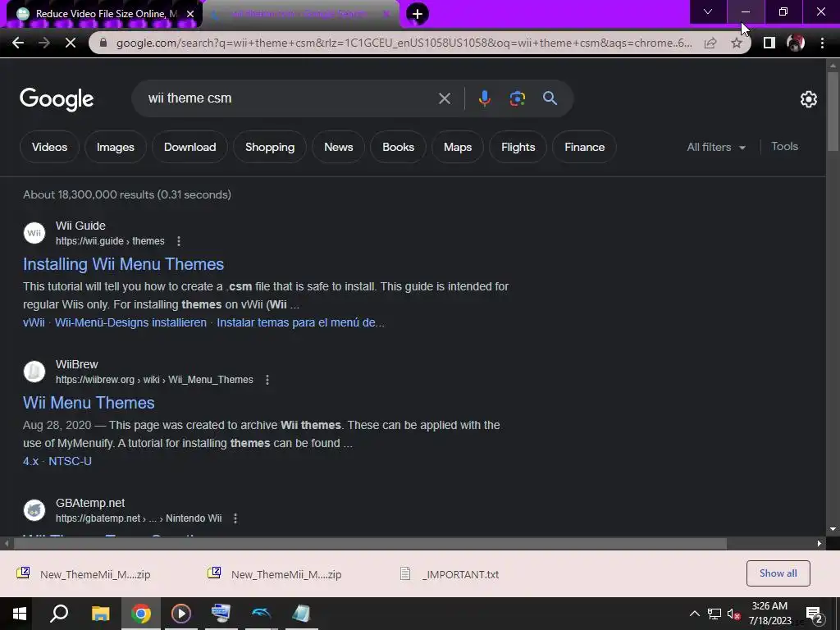Image resolution: width=840 pixels, height=630 pixels.
Task: Filter results by Books
Action: click(398, 148)
